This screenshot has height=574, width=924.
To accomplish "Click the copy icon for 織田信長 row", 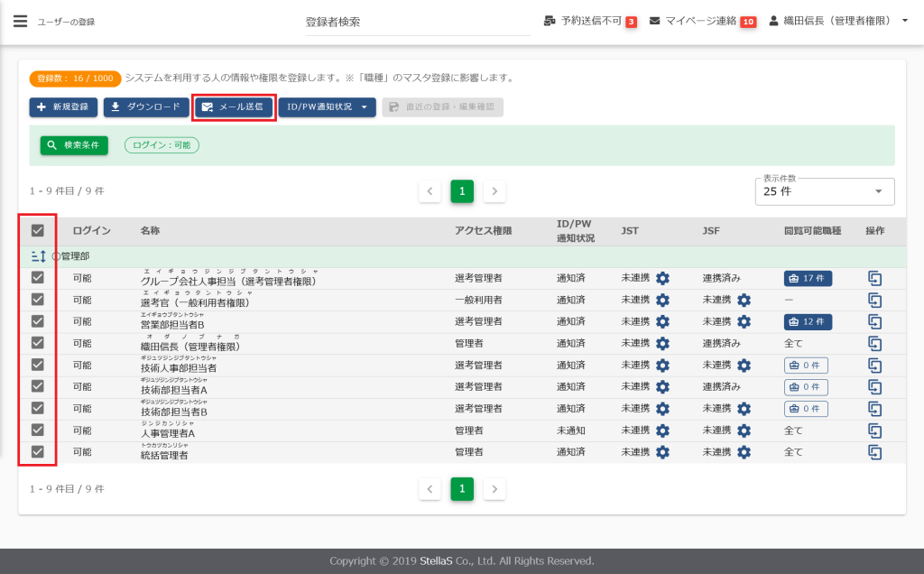I will (x=873, y=343).
